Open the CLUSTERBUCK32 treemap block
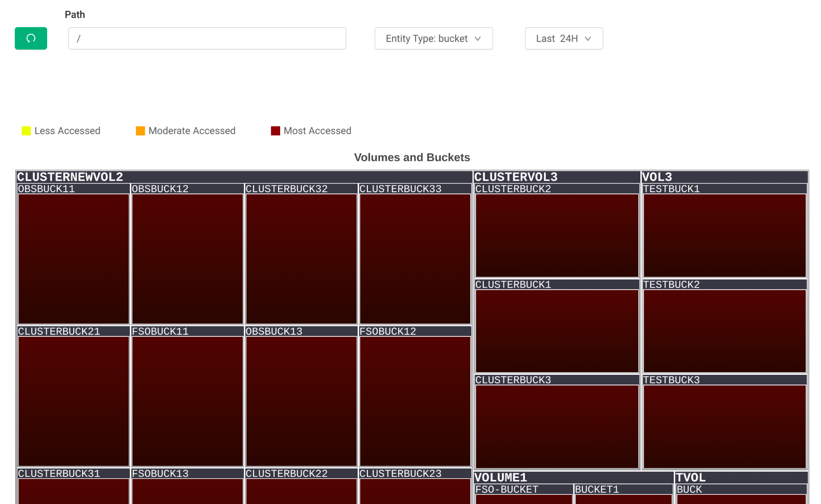This screenshot has width=821, height=504. point(301,258)
